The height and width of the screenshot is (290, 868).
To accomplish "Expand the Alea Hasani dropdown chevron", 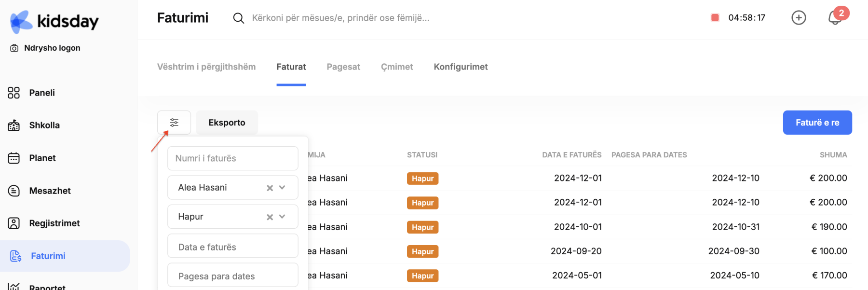I will pos(282,188).
